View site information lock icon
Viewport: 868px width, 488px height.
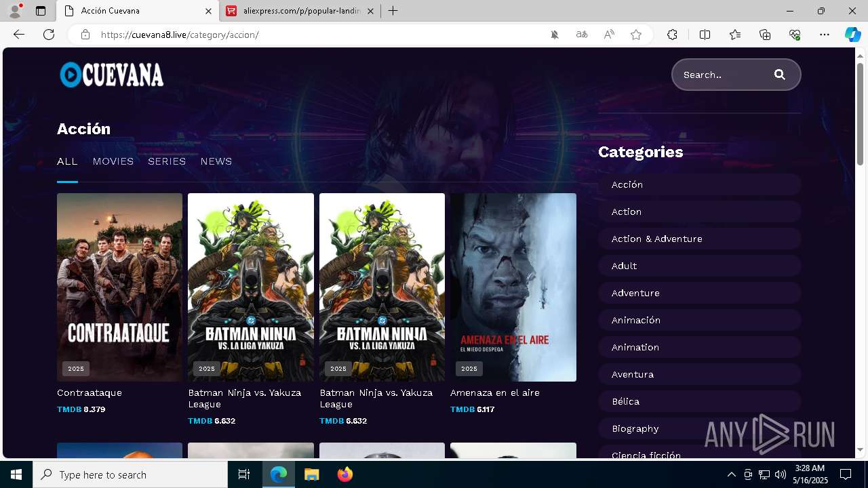point(85,35)
